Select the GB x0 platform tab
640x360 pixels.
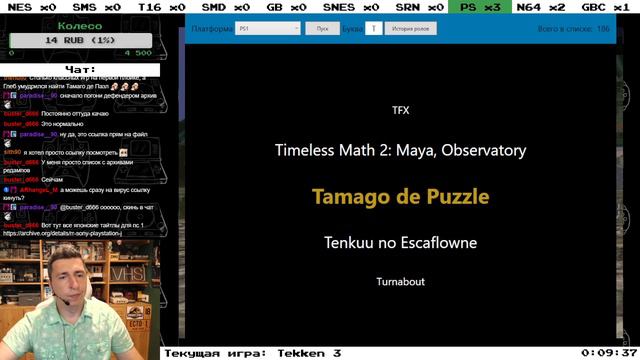[x=287, y=7]
